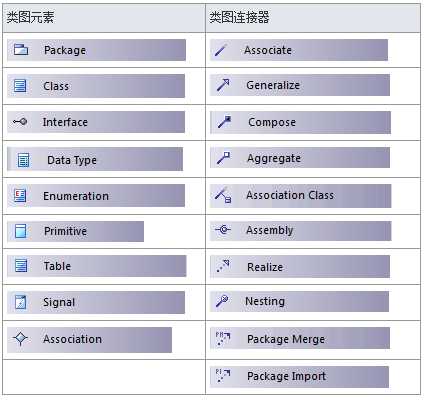This screenshot has height=400, width=424.
Task: Select the Assembly connector icon
Action: click(223, 230)
